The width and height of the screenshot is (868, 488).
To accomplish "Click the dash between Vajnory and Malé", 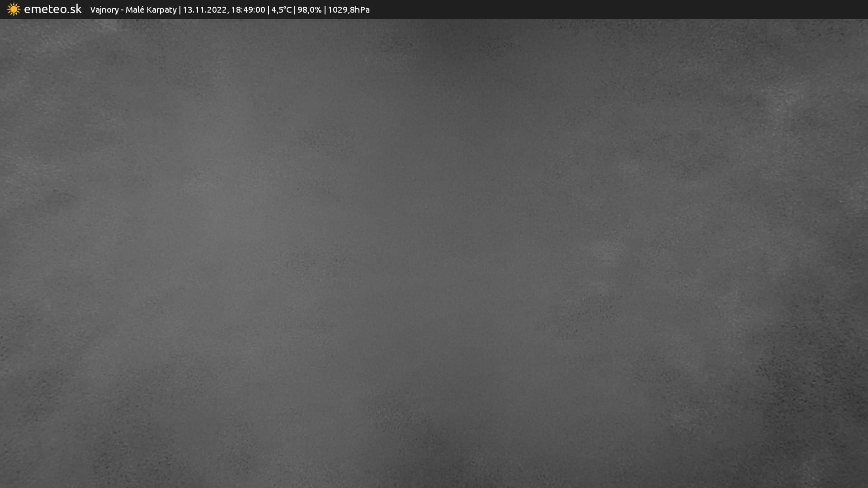I will point(122,10).
